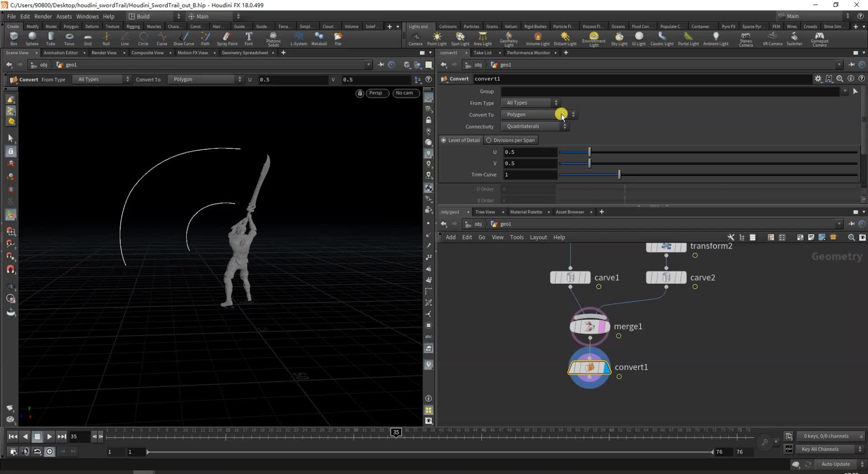Open parameter gear settings menu
Screen dimensions: 868x474
coord(818,79)
